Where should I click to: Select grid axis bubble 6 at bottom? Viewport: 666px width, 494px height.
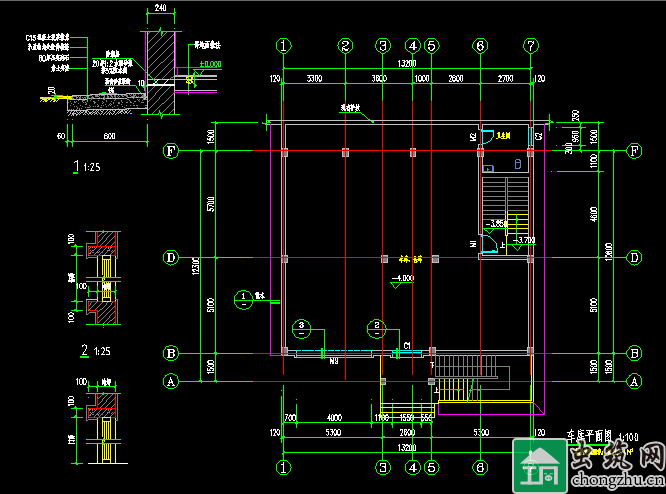(480, 467)
